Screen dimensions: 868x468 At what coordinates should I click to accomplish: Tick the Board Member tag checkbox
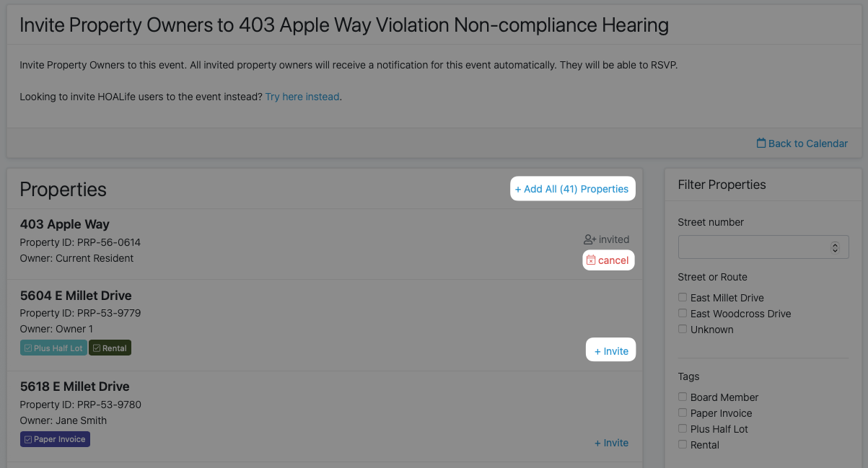[683, 397]
